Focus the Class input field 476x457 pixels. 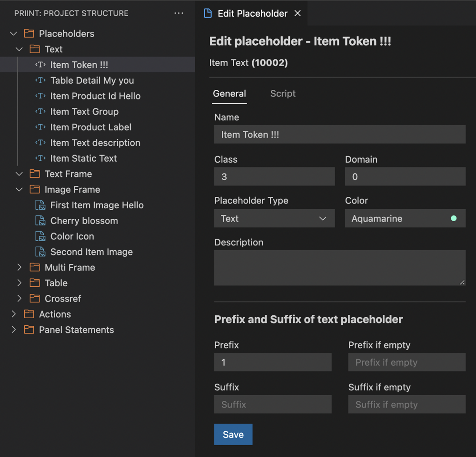(275, 176)
